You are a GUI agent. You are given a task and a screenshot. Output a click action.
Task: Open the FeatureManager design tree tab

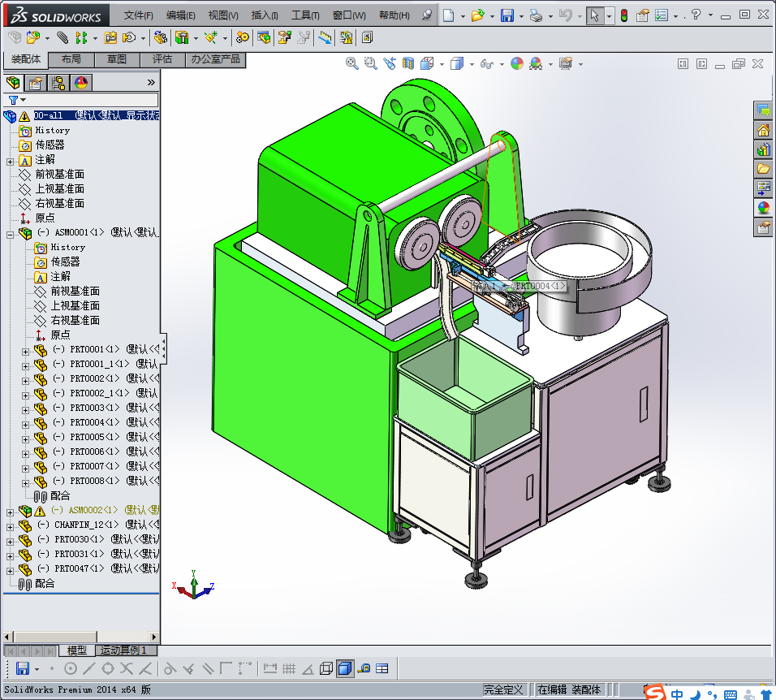pos(13,83)
